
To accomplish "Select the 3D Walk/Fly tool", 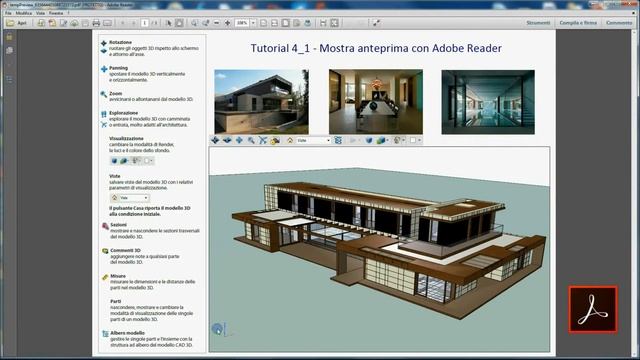I will click(x=262, y=140).
